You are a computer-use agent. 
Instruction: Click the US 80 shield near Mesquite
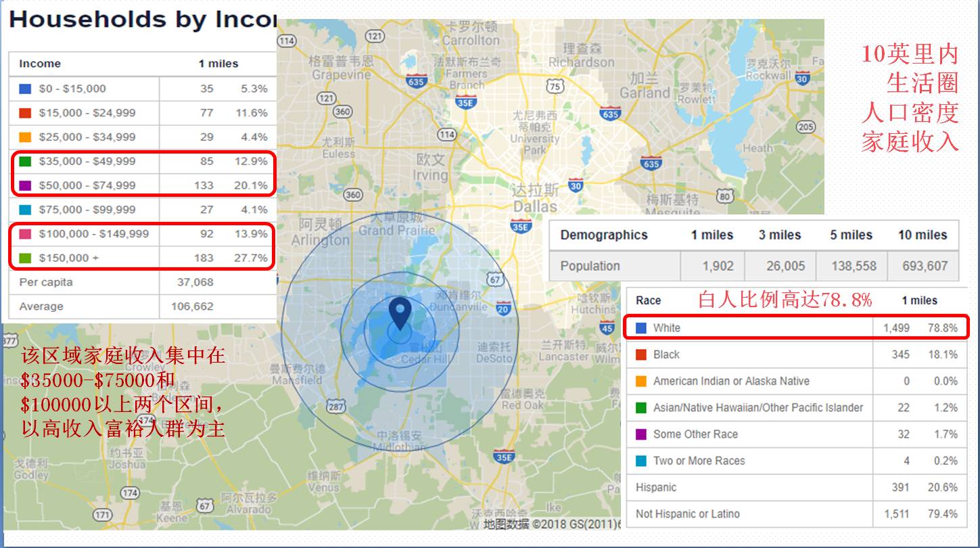724,197
